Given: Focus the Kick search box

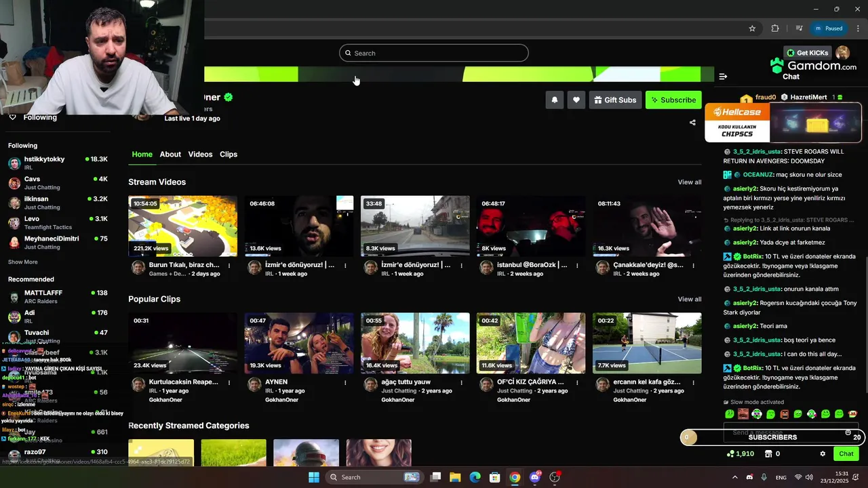Looking at the screenshot, I should [x=433, y=53].
